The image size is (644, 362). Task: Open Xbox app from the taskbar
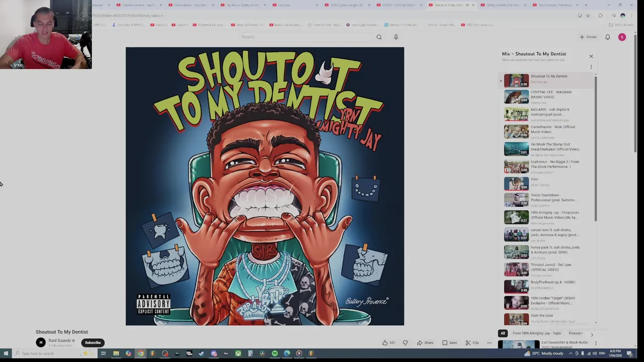(x=238, y=353)
